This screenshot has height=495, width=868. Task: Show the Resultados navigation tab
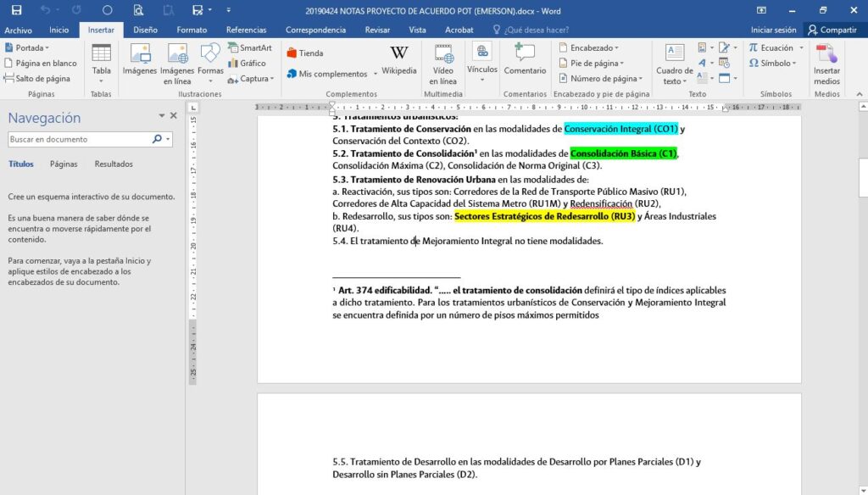[114, 164]
